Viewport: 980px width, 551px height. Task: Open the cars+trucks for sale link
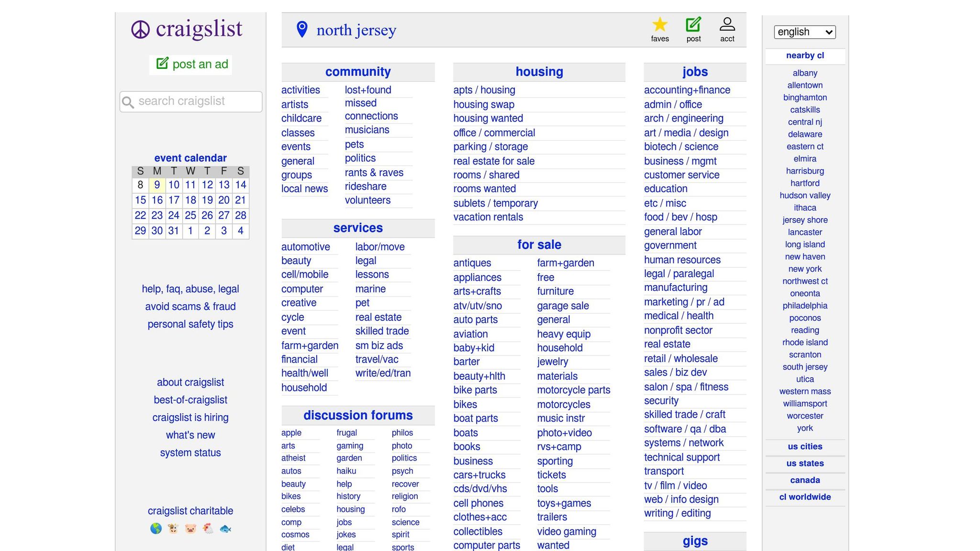click(x=479, y=475)
